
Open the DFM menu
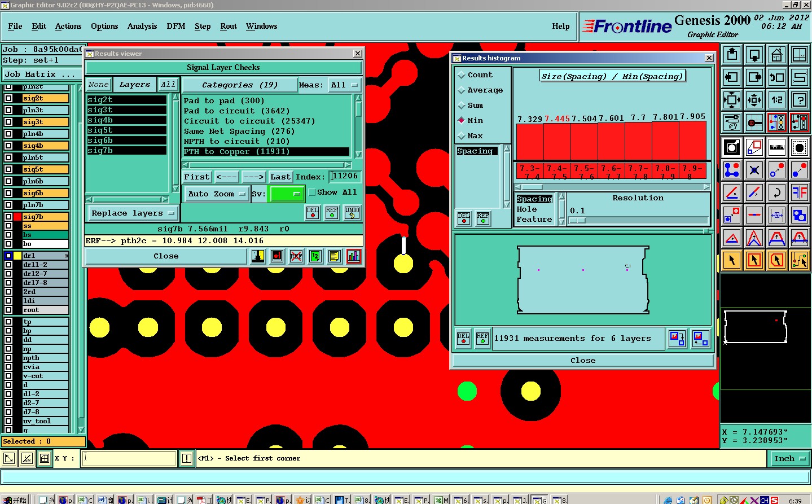[176, 27]
